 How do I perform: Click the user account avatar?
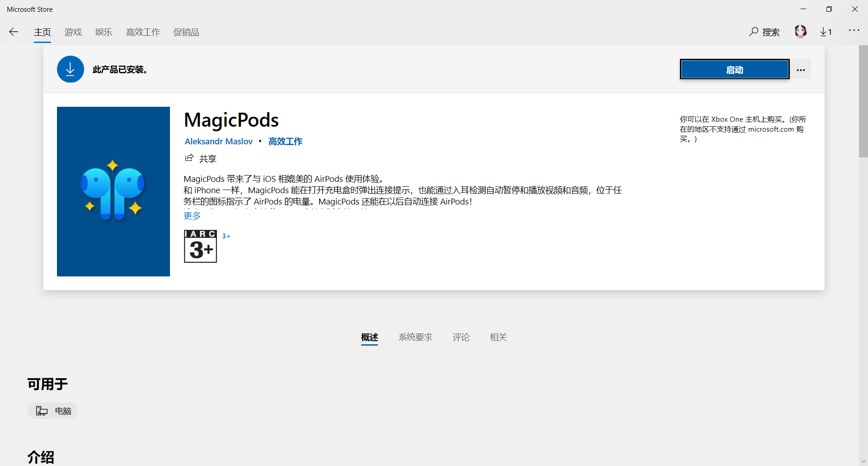[x=801, y=31]
